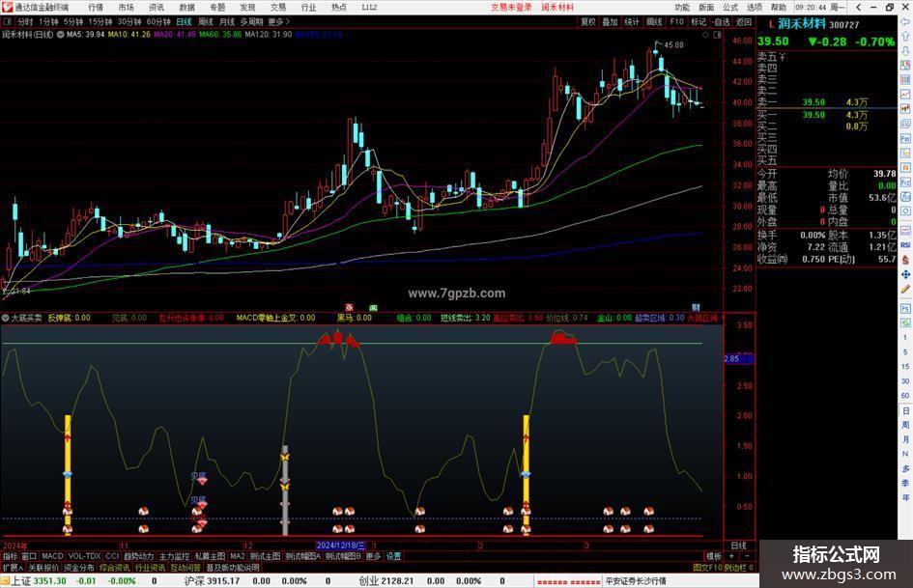Switch the chart to 分时 view
This screenshot has width=913, height=588.
(25, 22)
